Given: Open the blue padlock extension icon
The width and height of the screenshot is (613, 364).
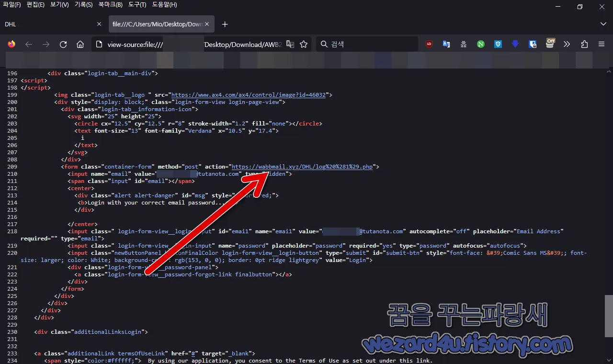Looking at the screenshot, I should click(533, 44).
